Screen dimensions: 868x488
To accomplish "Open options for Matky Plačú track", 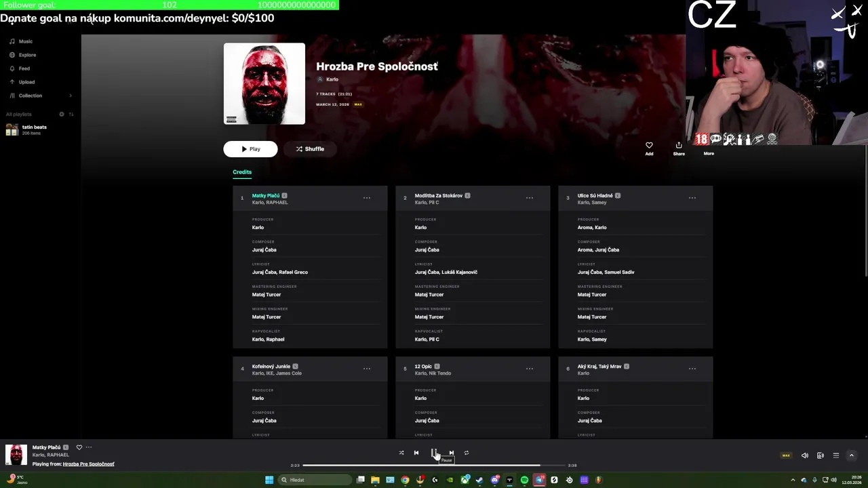I will click(367, 198).
